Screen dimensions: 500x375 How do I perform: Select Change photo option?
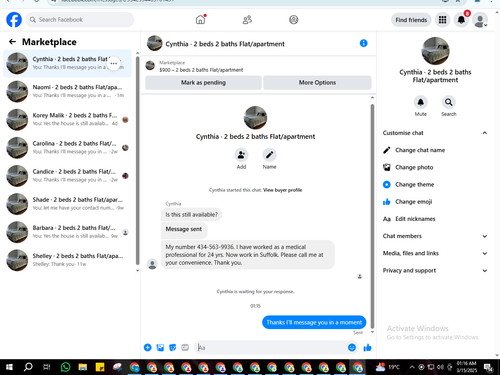435,167
